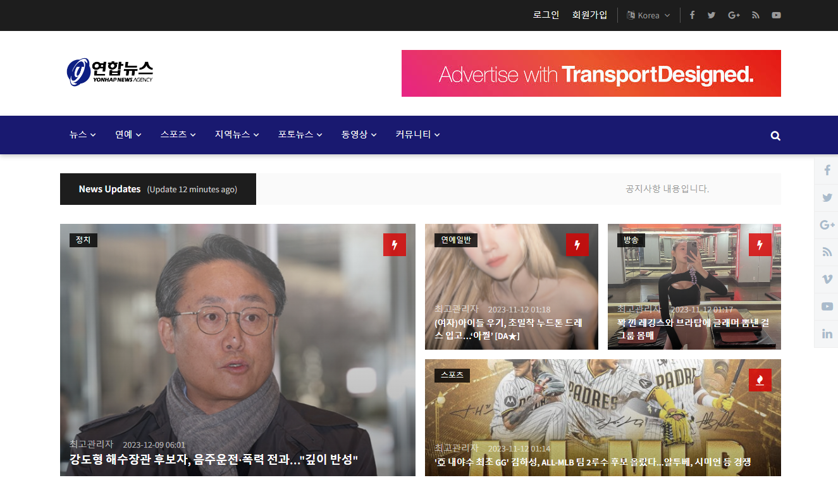Expand the 커뮤니티 navigation menu
Viewport: 838px width, 504px height.
pyautogui.click(x=417, y=135)
